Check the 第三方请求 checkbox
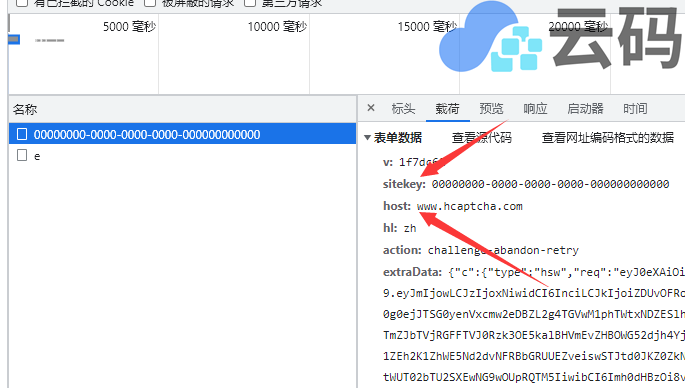 [250, 3]
